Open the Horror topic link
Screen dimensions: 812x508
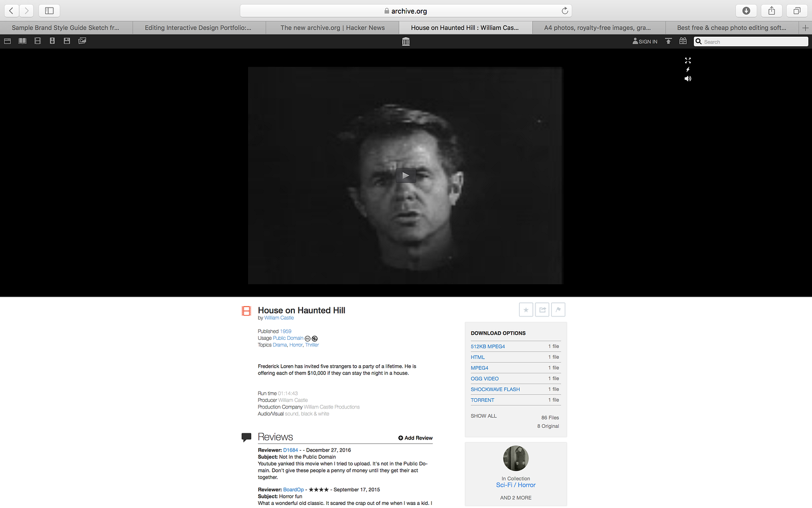[296, 345]
